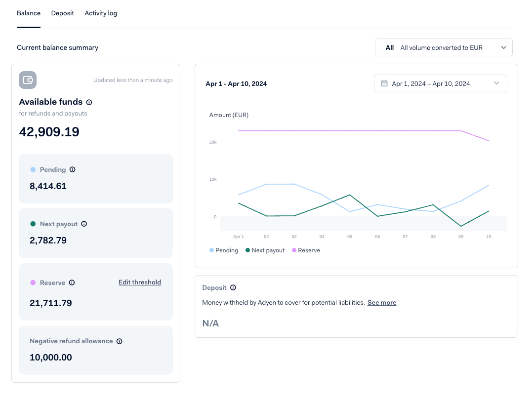Switch to the Deposit tab
The image size is (532, 399).
pos(62,13)
